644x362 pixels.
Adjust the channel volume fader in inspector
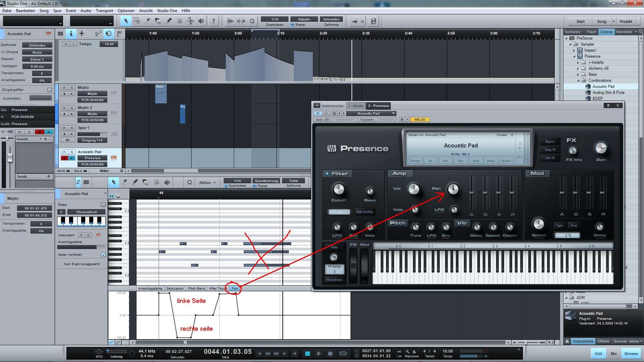[x=10, y=158]
